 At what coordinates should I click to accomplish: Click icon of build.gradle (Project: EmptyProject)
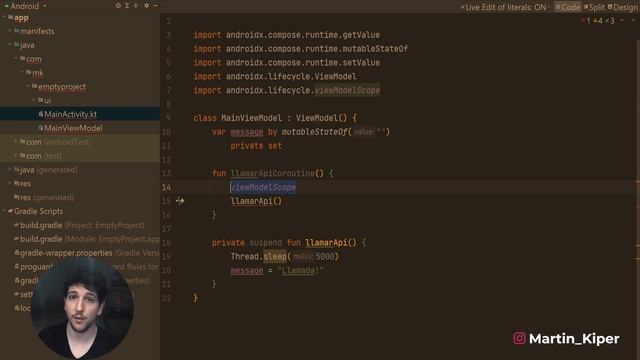pos(17,225)
